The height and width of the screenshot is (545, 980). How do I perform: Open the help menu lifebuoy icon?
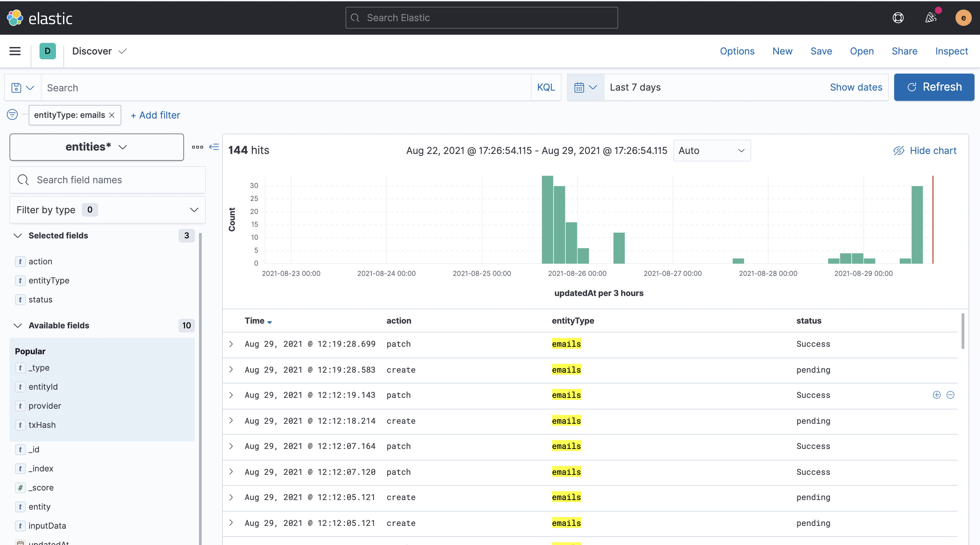898,18
